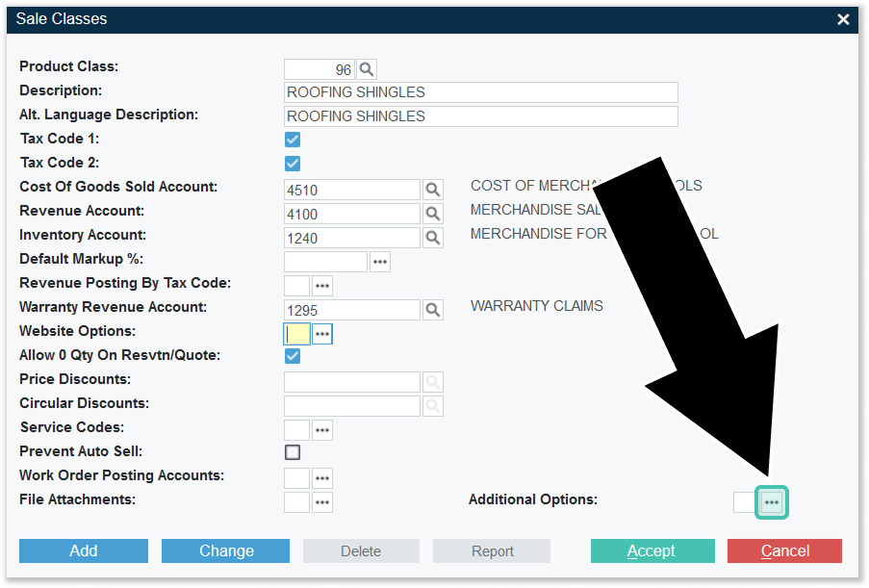869x588 pixels.
Task: Open Website Options ellipsis button
Action: coord(321,334)
